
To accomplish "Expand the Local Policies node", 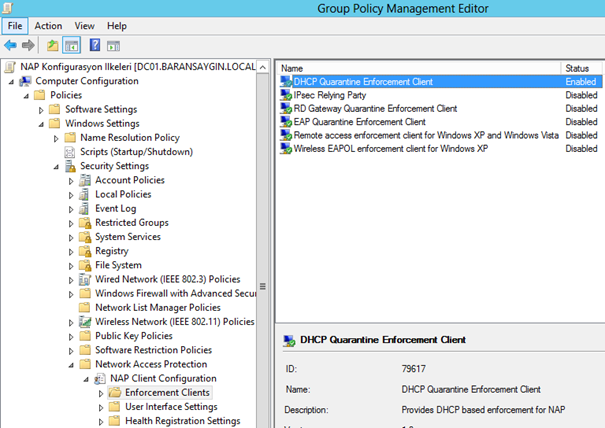I will [71, 195].
